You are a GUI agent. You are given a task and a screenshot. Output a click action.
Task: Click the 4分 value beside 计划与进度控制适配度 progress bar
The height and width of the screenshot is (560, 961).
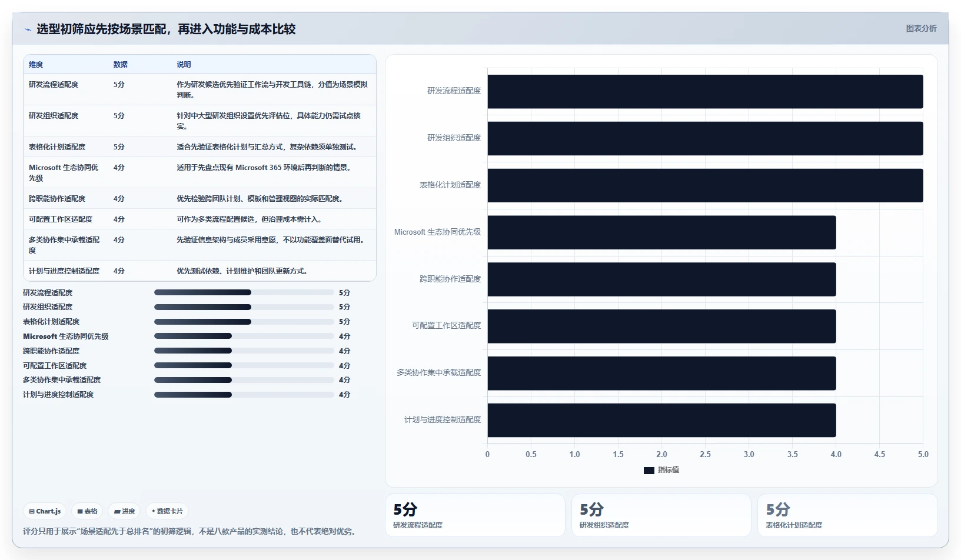coord(344,395)
